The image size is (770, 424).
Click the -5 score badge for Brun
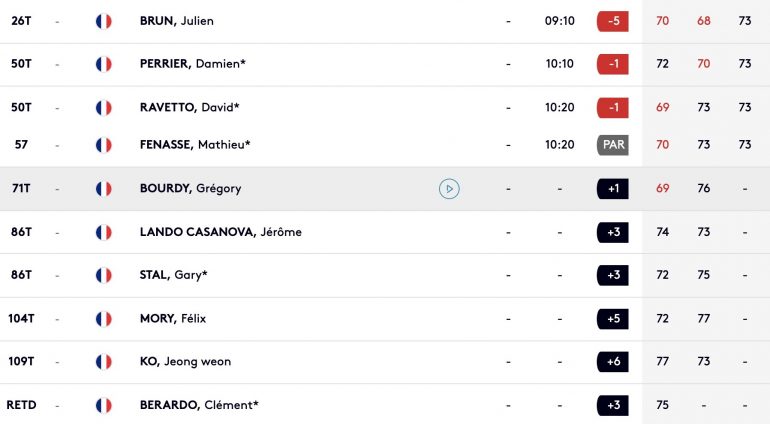pyautogui.click(x=612, y=21)
